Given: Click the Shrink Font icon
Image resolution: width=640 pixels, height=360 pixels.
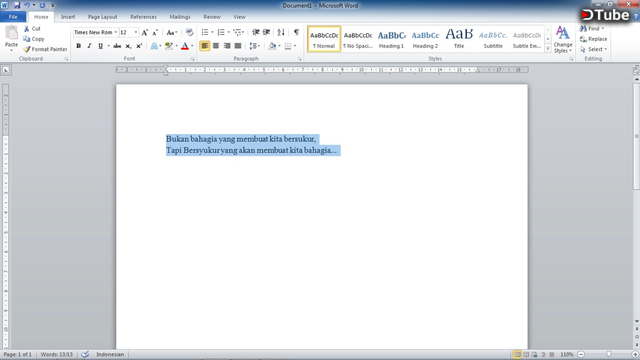Looking at the screenshot, I should (x=155, y=32).
